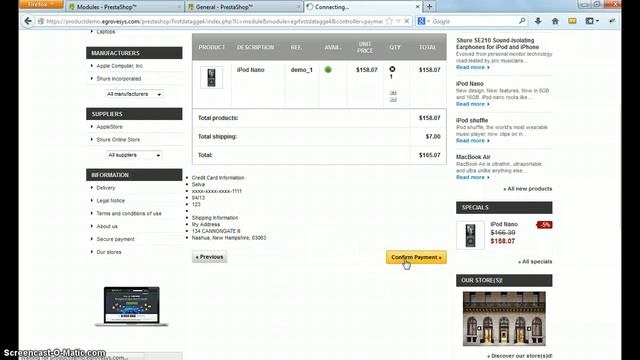Screen dimensions: 640x360
Task: Click the iPod Nano cart product thumbnail
Action: tap(211, 78)
